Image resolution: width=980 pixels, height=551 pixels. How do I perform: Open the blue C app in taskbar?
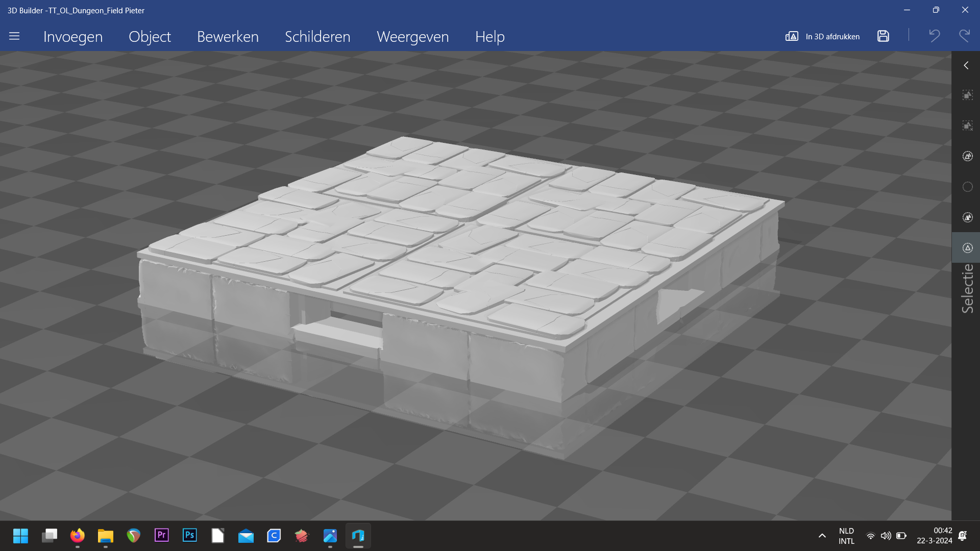(x=274, y=536)
